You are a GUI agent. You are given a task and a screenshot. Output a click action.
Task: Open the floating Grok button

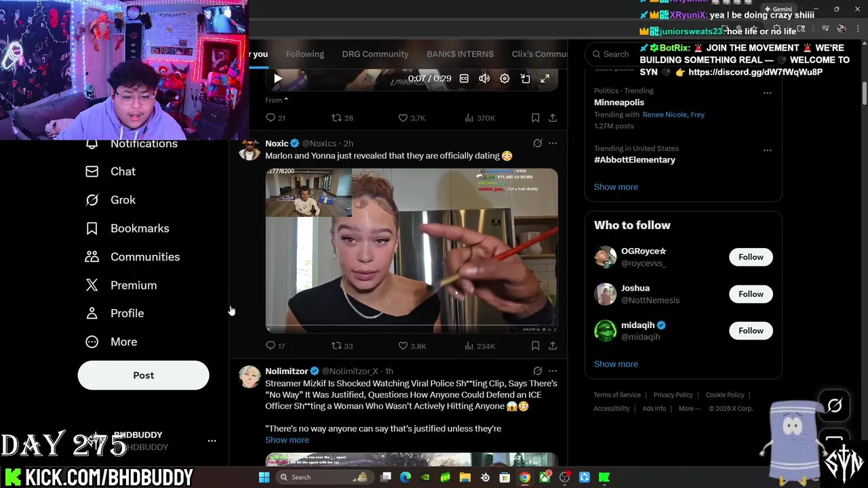point(834,405)
